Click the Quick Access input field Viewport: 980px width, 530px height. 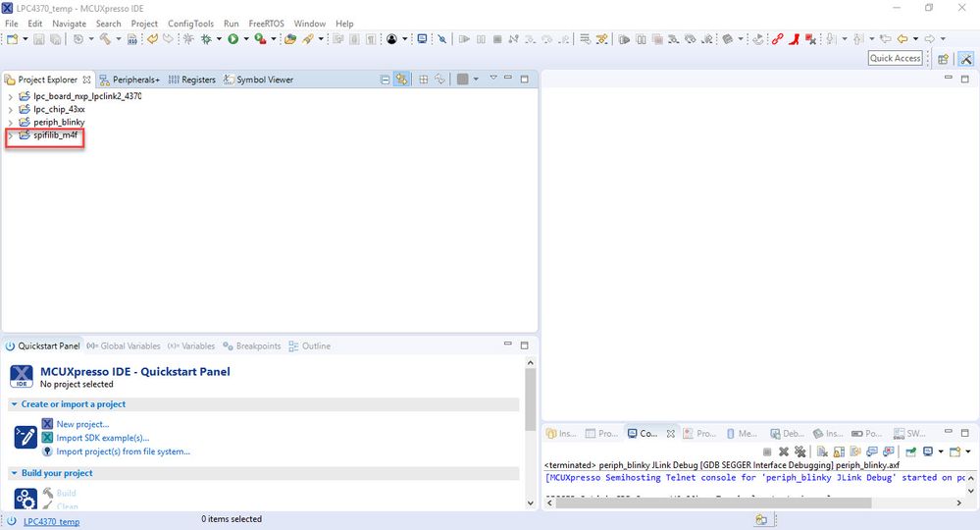click(x=896, y=58)
